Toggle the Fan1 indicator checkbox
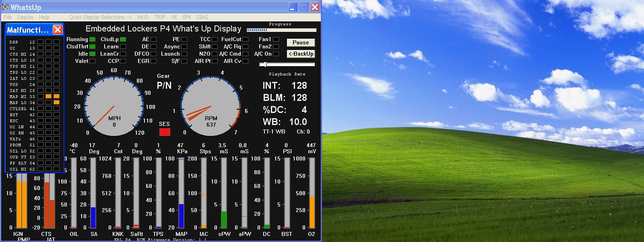The image size is (644, 242). click(x=276, y=39)
